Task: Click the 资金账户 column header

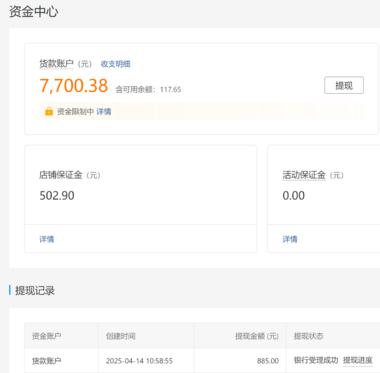Action: coord(46,336)
